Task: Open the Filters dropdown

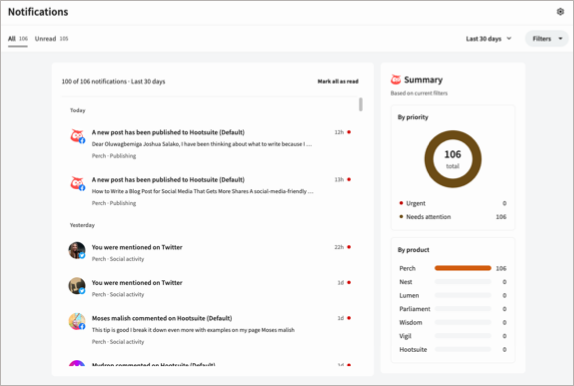Action: pos(547,39)
